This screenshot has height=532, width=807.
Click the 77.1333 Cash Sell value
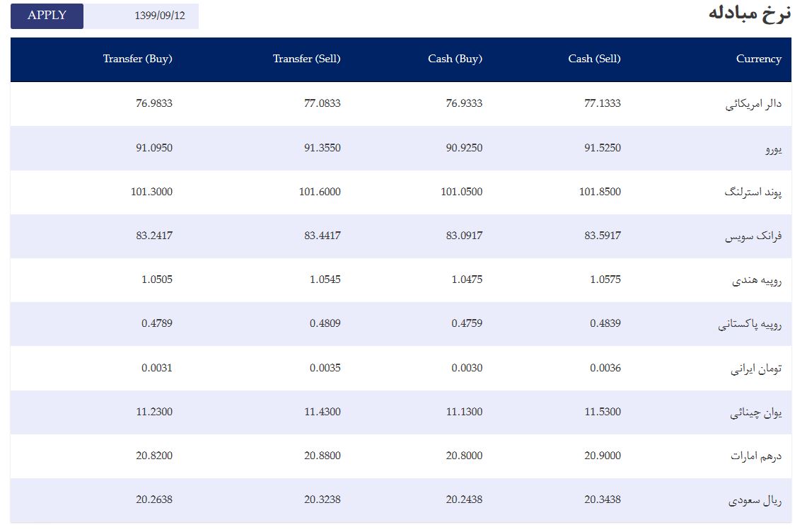[602, 103]
